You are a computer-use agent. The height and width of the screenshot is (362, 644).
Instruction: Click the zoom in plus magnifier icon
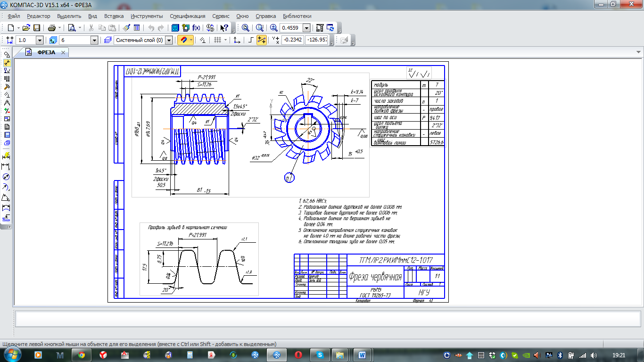pyautogui.click(x=274, y=28)
